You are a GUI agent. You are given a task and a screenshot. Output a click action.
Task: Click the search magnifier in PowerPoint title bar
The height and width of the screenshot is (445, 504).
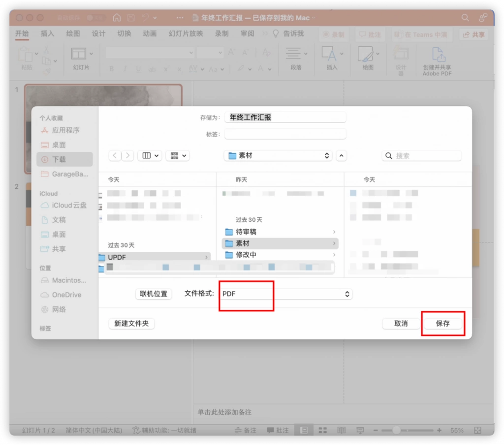(465, 18)
